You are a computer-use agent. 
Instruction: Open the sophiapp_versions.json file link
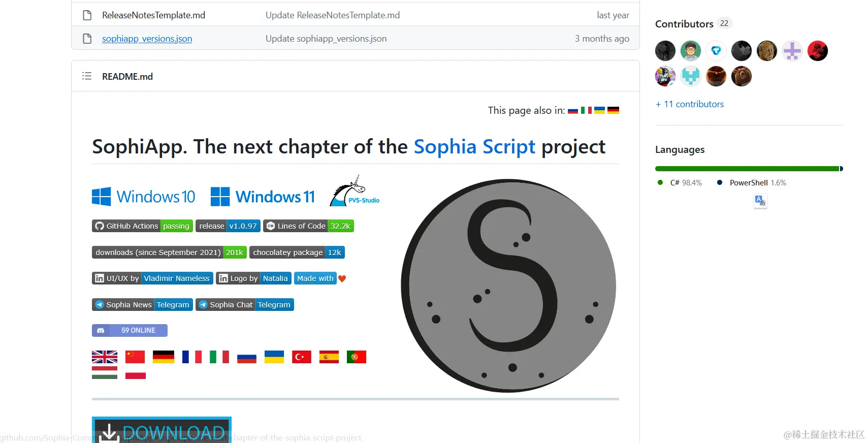(x=147, y=39)
